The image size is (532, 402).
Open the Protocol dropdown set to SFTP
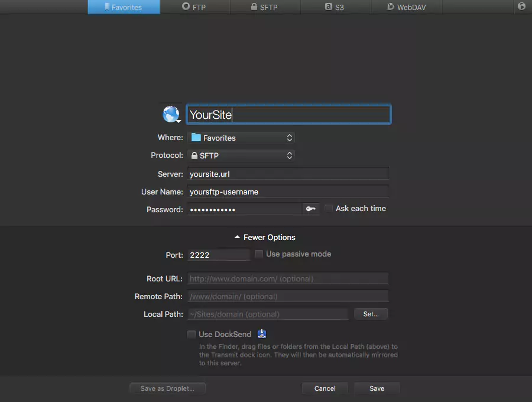coord(241,155)
